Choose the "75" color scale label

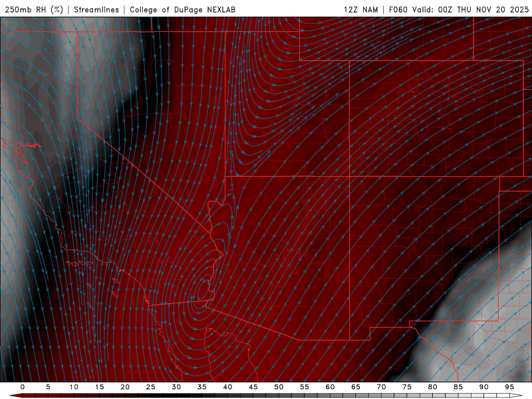coord(406,387)
